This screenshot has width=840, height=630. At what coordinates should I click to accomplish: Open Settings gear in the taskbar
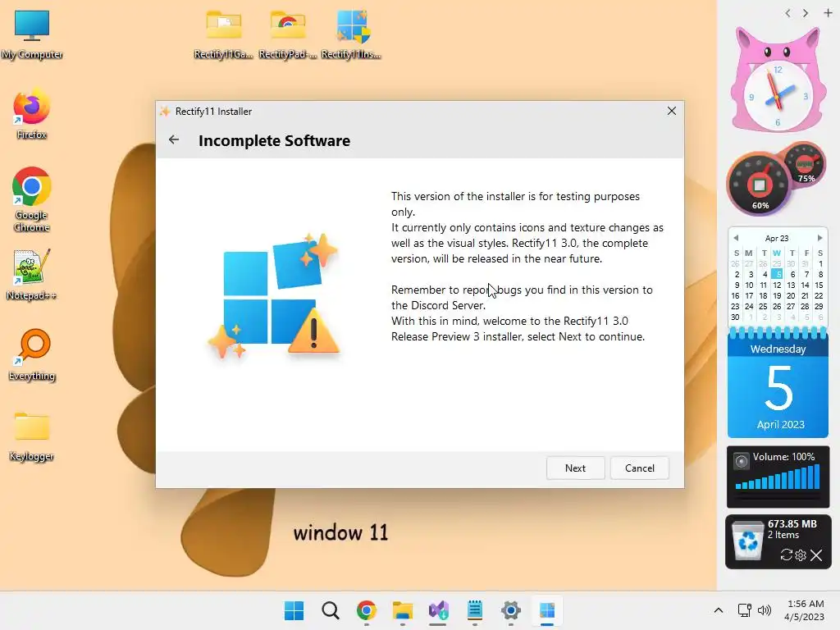point(510,610)
